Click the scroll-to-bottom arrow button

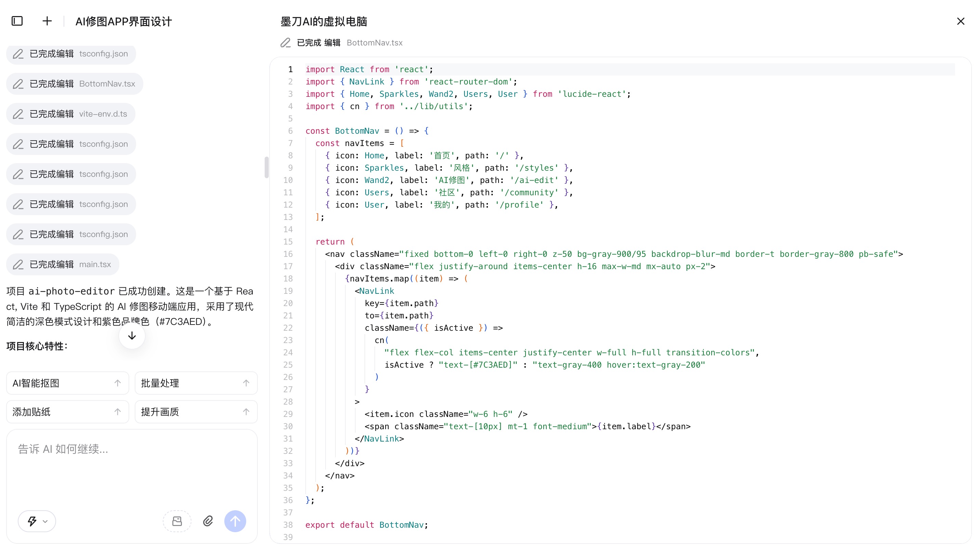132,336
